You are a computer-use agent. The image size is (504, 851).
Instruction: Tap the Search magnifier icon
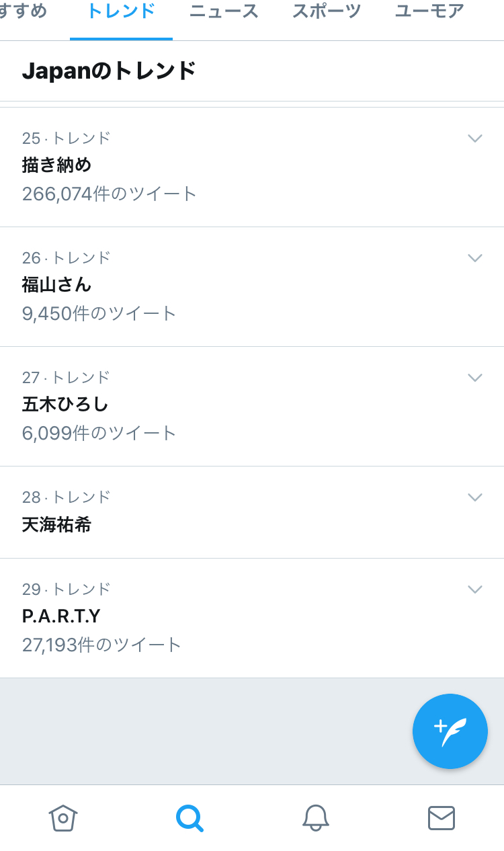coord(189,817)
